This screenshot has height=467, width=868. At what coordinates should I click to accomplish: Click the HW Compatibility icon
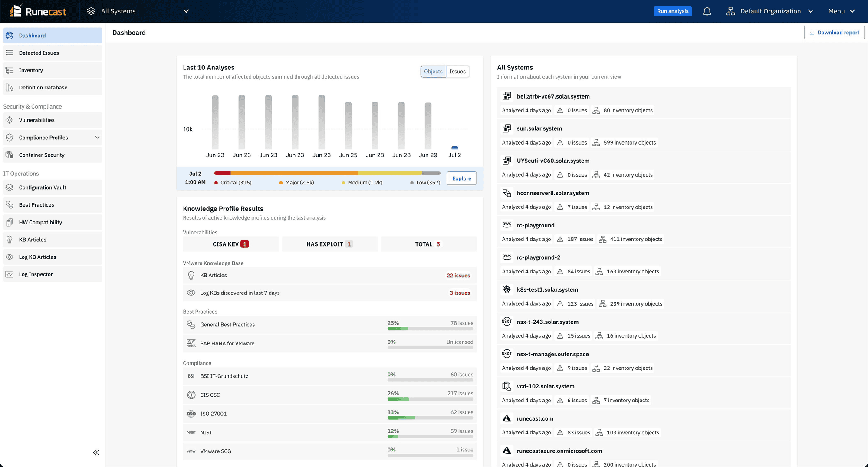click(10, 222)
